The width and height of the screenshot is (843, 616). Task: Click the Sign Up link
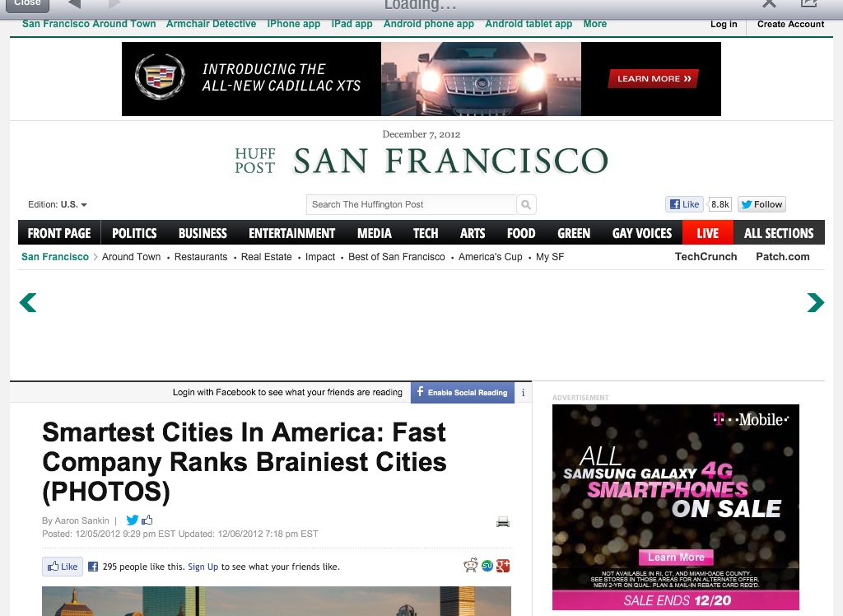pos(203,567)
